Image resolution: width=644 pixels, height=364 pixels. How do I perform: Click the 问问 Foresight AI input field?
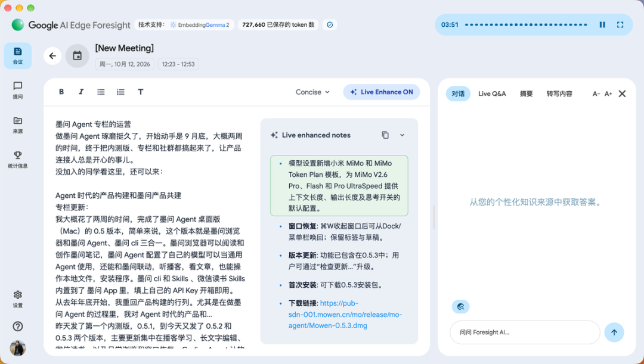click(525, 332)
